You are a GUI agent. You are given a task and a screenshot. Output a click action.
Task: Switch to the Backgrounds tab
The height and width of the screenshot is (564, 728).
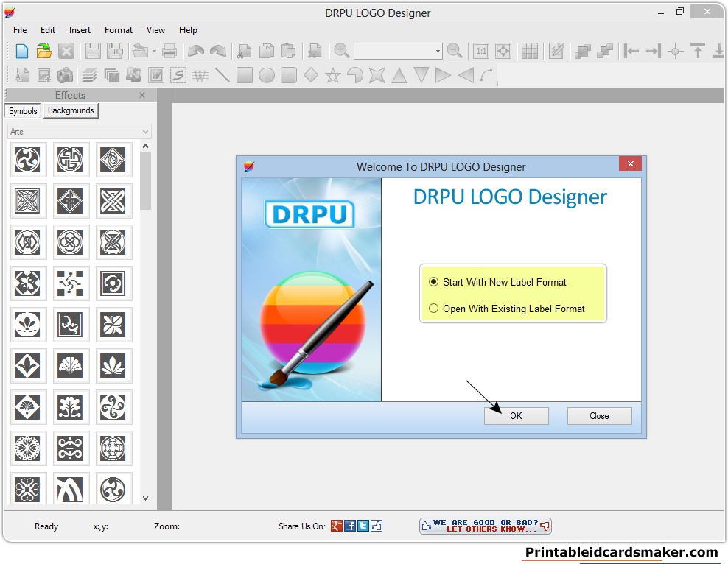71,110
